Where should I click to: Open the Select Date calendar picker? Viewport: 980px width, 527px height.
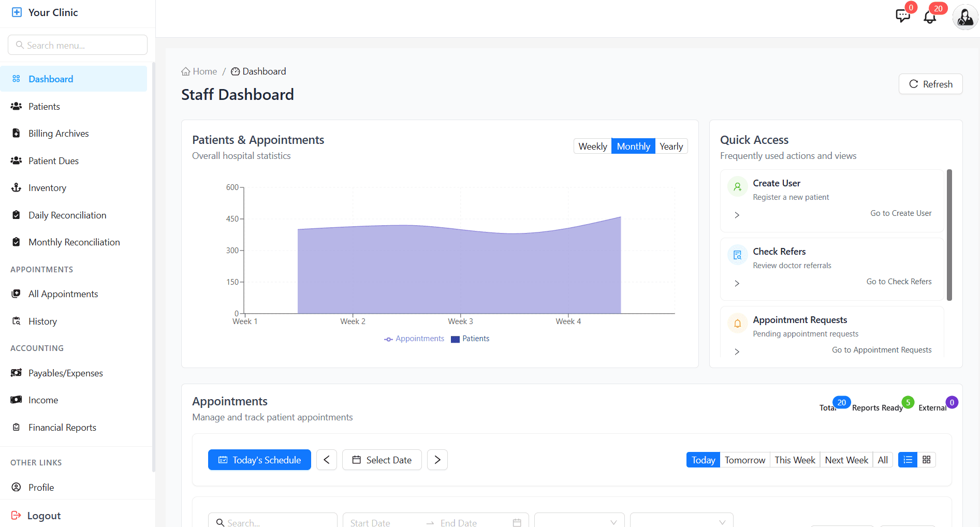tap(382, 460)
